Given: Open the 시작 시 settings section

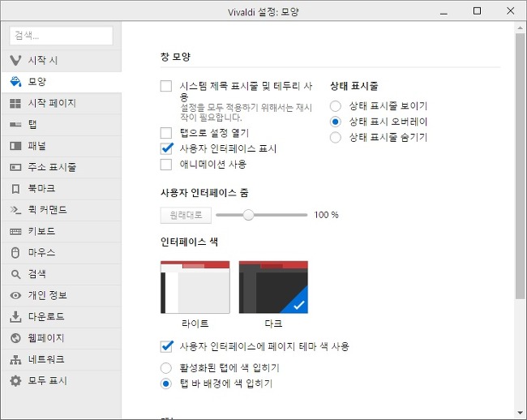Looking at the screenshot, I should tap(62, 61).
